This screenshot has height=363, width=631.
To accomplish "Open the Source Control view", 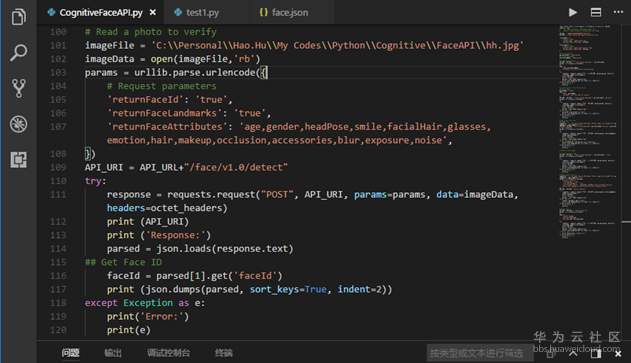I will click(x=19, y=88).
